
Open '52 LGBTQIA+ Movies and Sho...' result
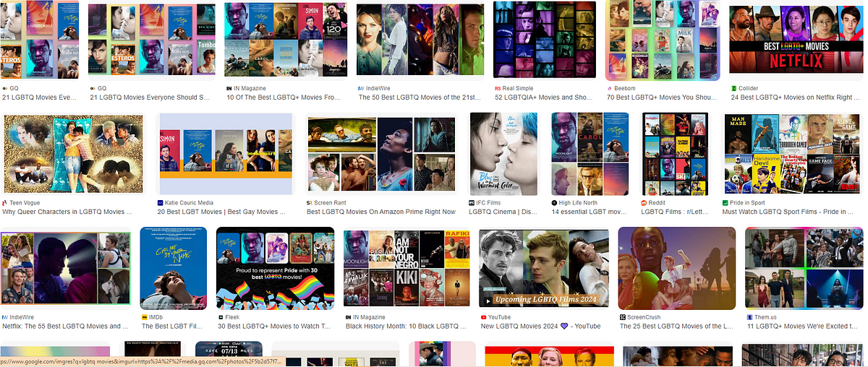click(544, 97)
